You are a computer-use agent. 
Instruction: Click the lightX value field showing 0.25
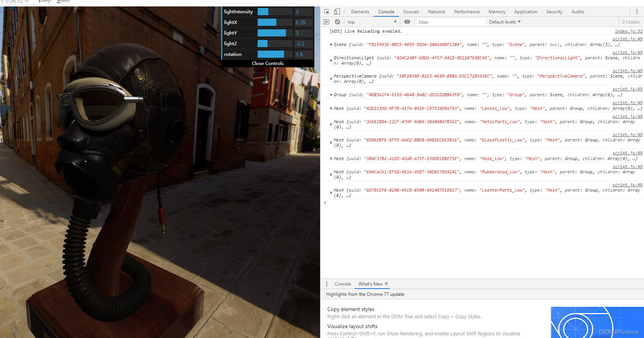click(304, 22)
